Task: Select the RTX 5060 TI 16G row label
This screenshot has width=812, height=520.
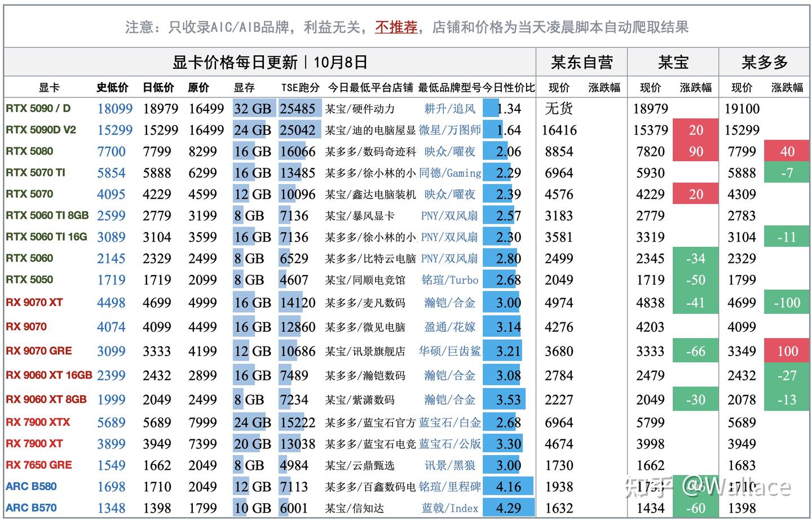Action: pos(47,237)
